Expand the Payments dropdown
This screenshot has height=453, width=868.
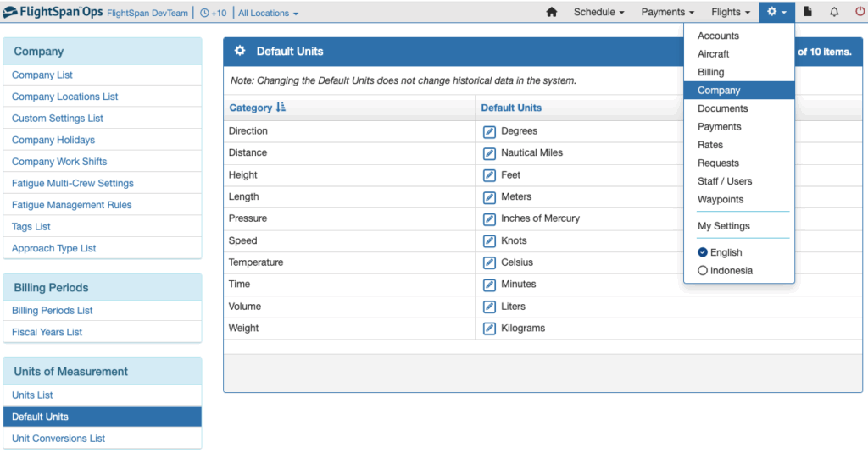[668, 12]
